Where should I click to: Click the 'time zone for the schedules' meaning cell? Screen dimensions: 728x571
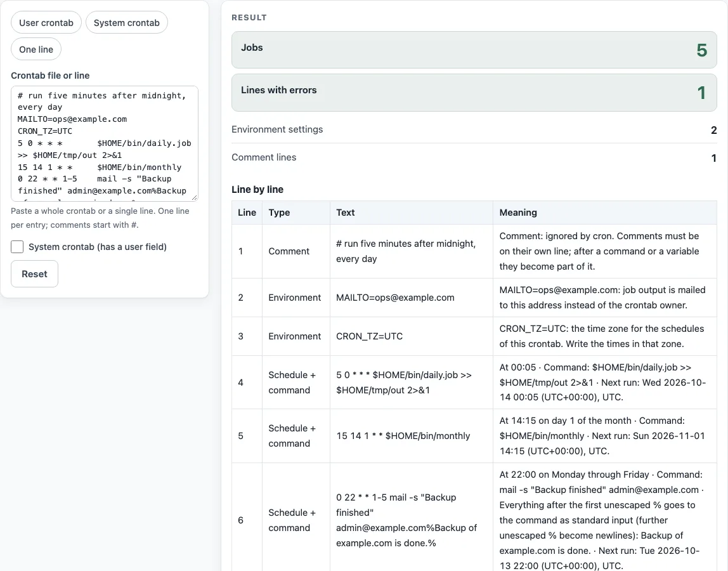[604, 336]
